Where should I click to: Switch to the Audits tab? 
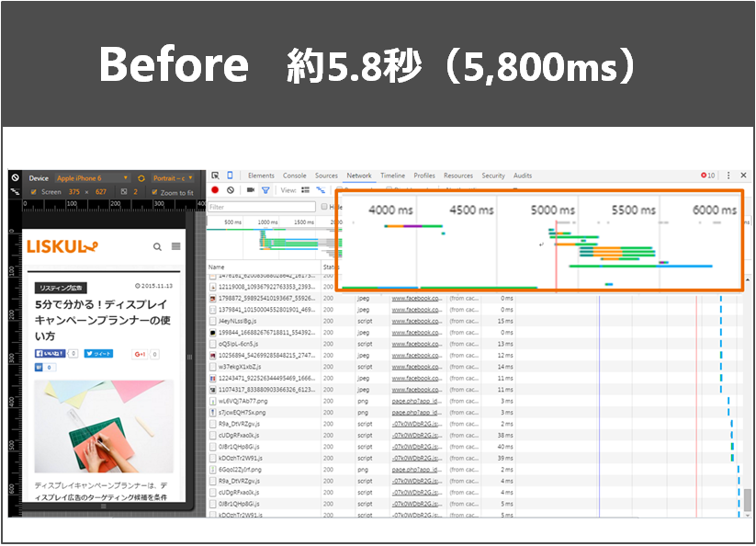(x=523, y=176)
